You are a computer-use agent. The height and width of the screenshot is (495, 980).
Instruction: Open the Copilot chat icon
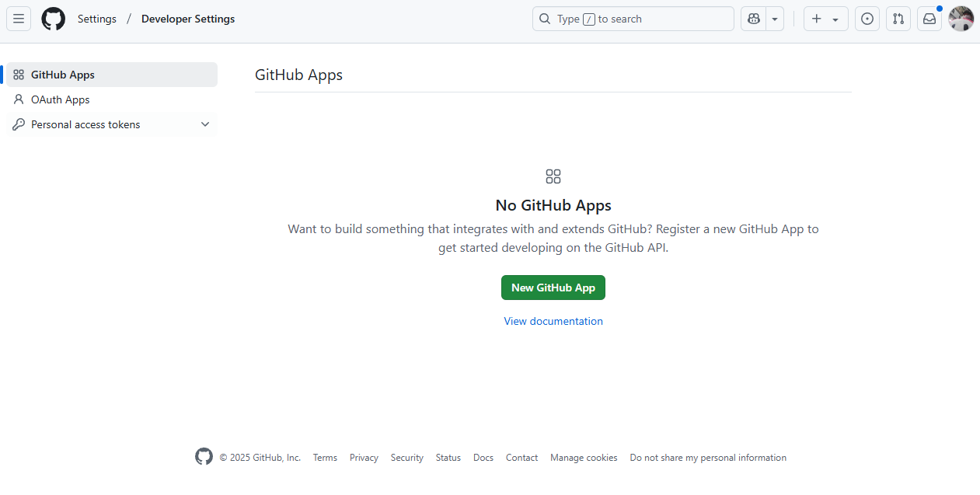click(753, 19)
